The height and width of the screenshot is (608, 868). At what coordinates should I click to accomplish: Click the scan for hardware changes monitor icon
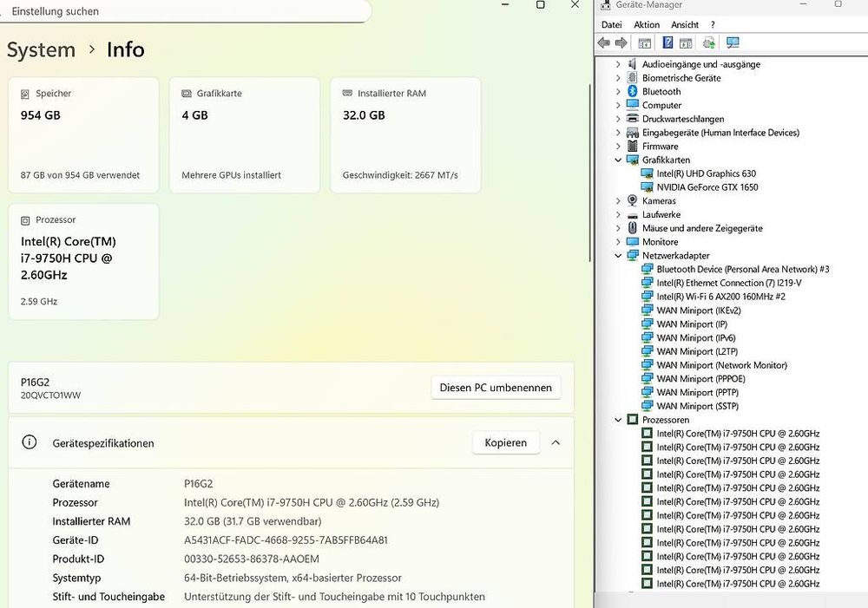point(733,42)
